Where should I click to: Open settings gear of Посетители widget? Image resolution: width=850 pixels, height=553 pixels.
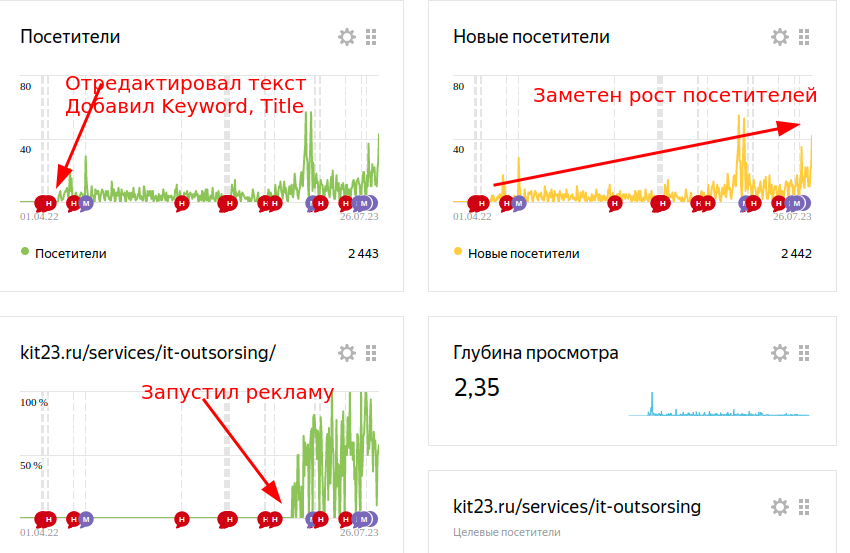(x=347, y=37)
